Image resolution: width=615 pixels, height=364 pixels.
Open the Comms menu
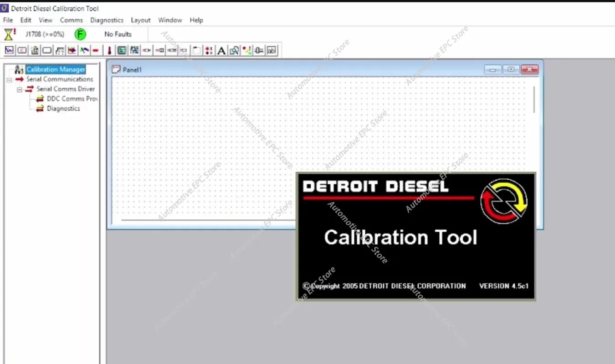tap(72, 20)
